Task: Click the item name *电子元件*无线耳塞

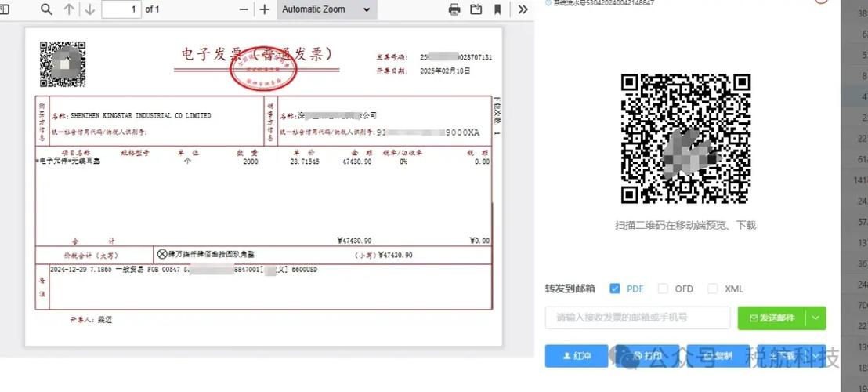Action: coord(69,162)
